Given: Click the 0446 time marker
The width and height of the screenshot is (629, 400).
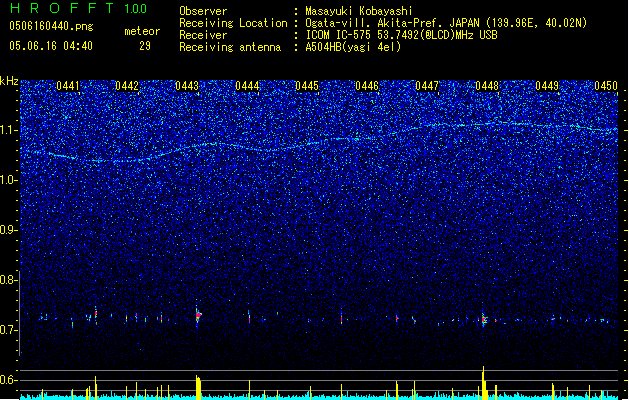Looking at the screenshot, I should click(x=367, y=86).
